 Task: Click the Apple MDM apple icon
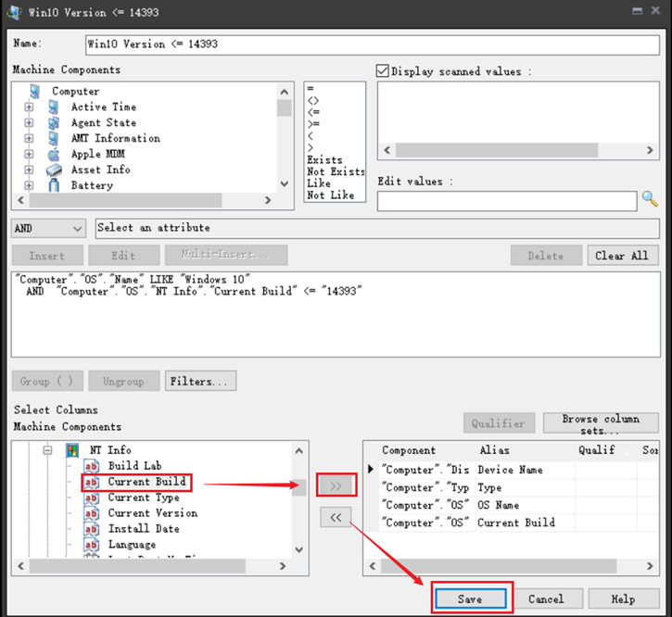[x=54, y=154]
